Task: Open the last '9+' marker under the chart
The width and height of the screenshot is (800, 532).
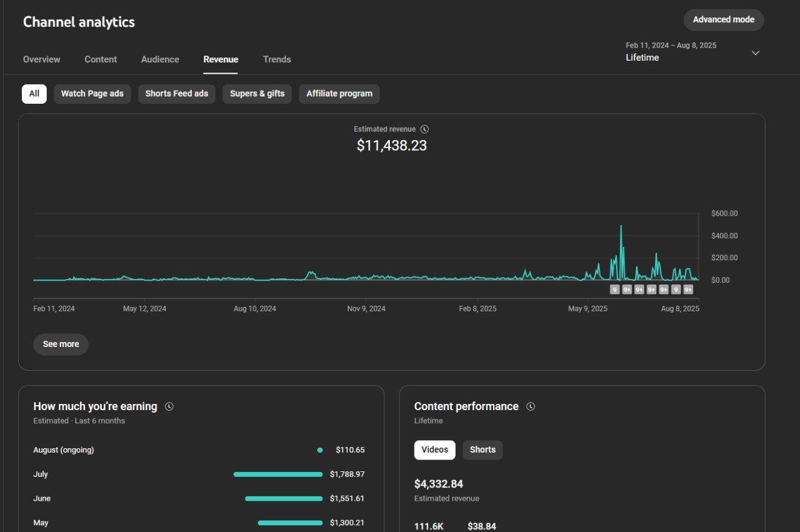Action: pos(688,289)
